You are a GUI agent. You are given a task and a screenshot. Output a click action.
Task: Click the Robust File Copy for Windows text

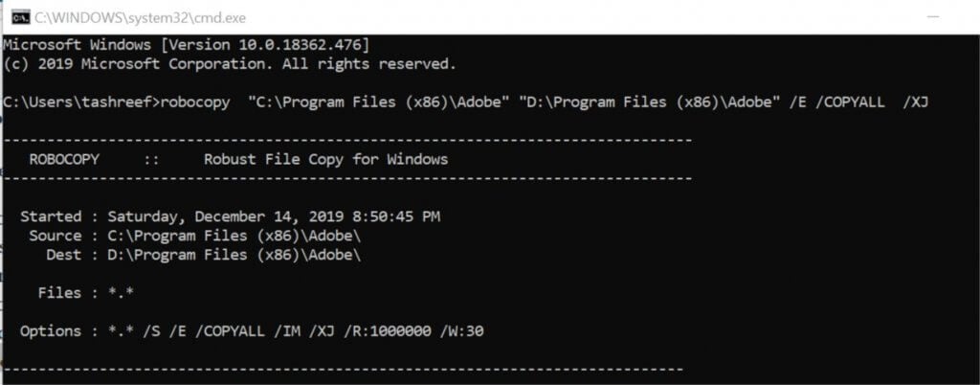(325, 159)
